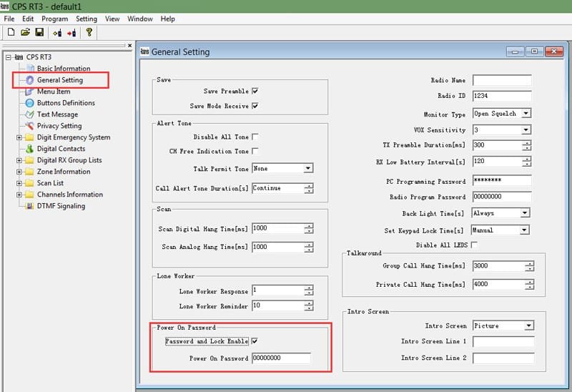Click the Text Message envelope icon

(x=29, y=114)
